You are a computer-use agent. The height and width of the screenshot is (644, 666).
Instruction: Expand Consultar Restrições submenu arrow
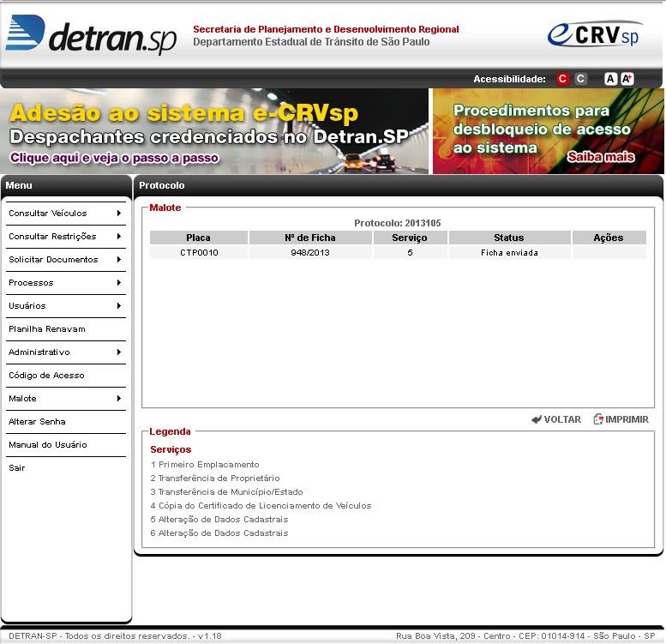click(x=119, y=236)
